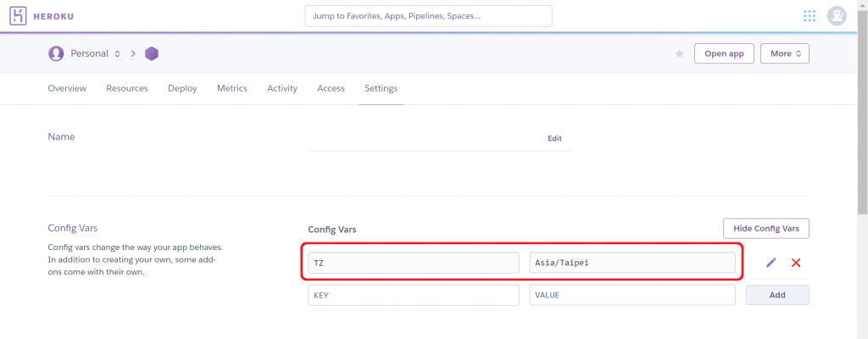Screen dimensions: 868x339
Task: Click the purple hexagon app icon
Action: 152,53
